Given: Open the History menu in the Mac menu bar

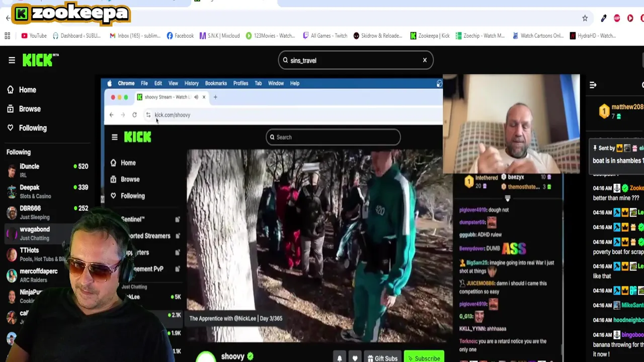Looking at the screenshot, I should point(191,83).
